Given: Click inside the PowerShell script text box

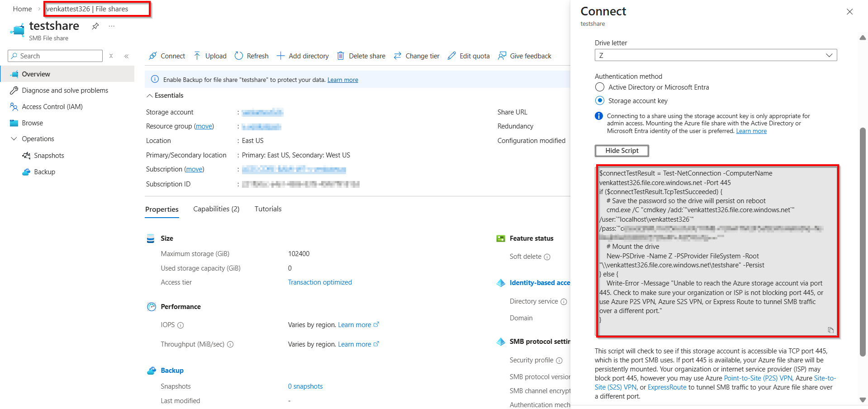Looking at the screenshot, I should (x=717, y=251).
